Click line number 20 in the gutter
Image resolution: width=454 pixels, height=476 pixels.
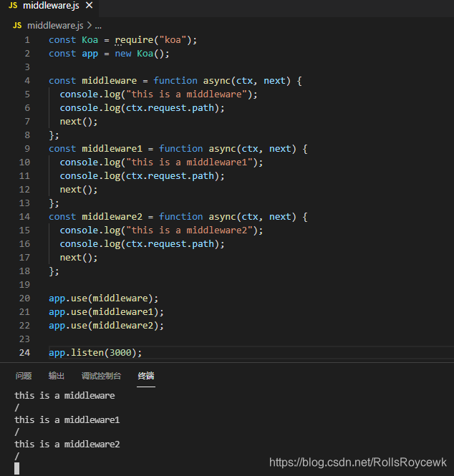tap(24, 298)
